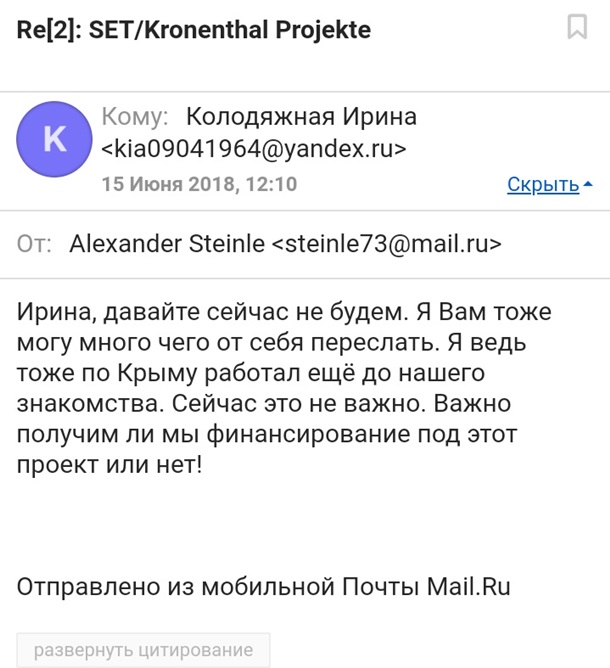Open recipient address kia09041964@yandex.ru
The image size is (610, 668).
pos(254,149)
